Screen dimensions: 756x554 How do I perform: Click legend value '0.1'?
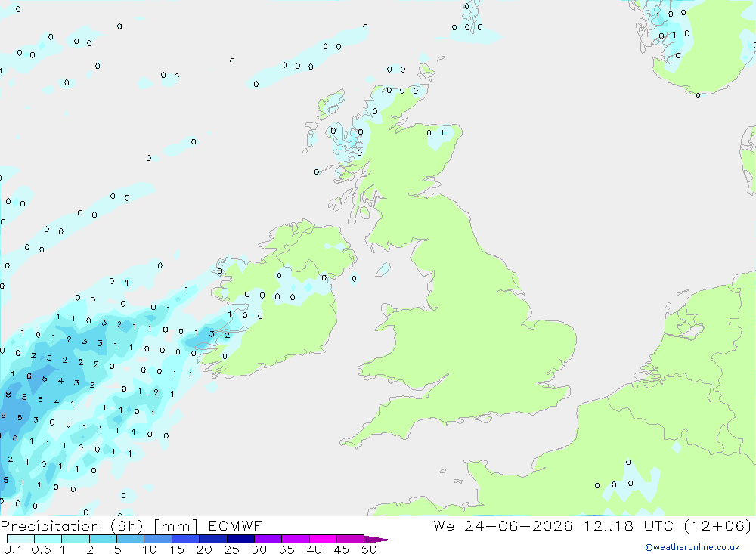click(x=13, y=549)
